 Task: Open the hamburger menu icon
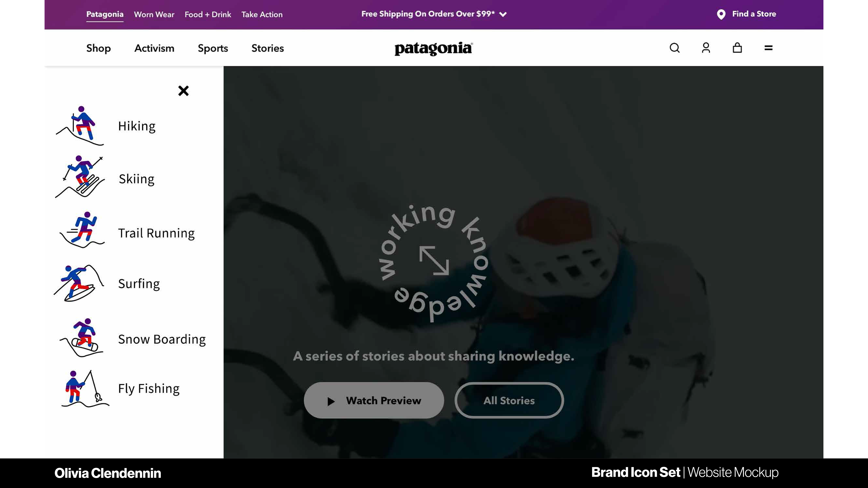[x=768, y=48]
